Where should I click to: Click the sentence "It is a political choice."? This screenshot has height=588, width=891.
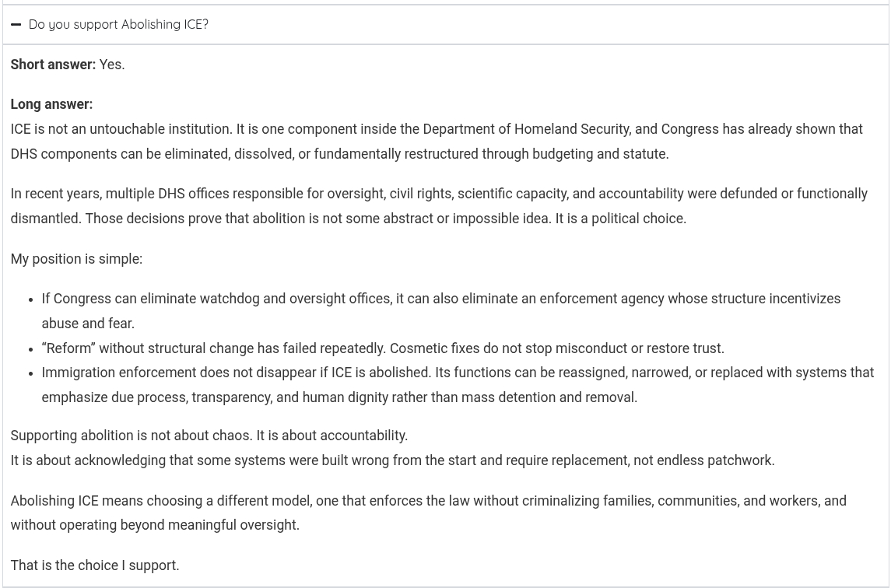coord(621,219)
